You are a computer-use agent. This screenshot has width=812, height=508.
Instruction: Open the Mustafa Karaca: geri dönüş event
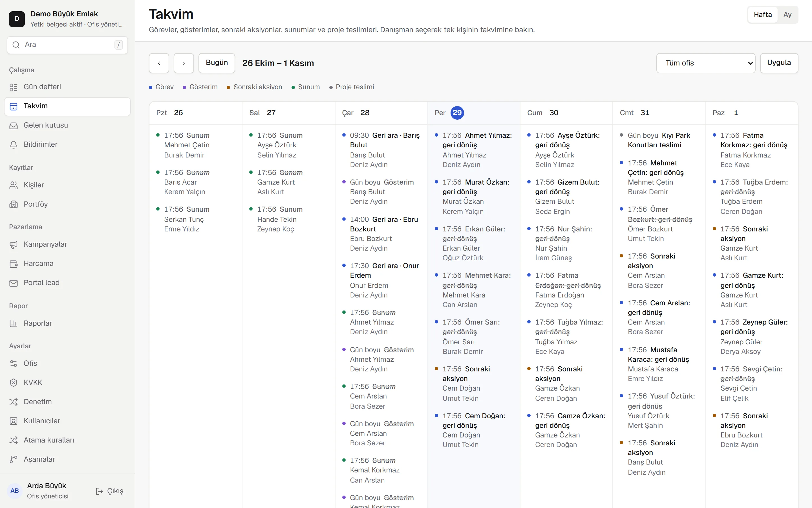(659, 364)
